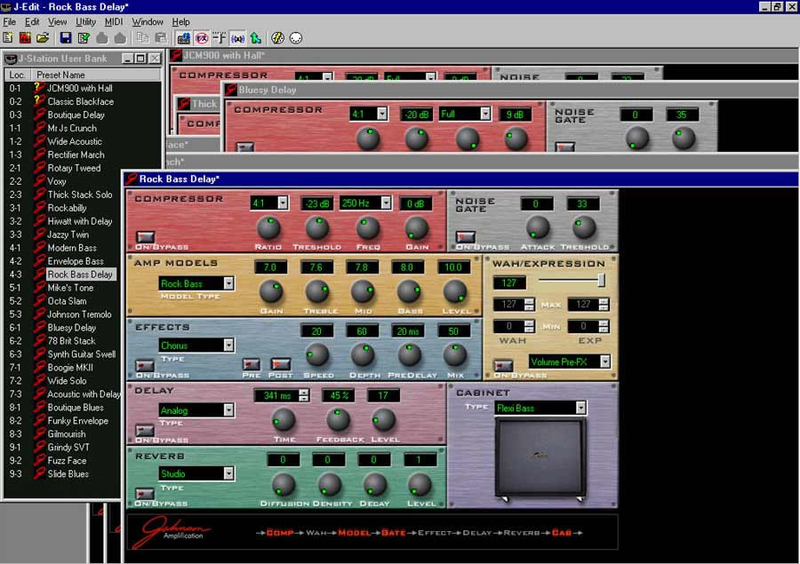Open the Window menu
Screen dimensions: 800x564
tap(147, 22)
